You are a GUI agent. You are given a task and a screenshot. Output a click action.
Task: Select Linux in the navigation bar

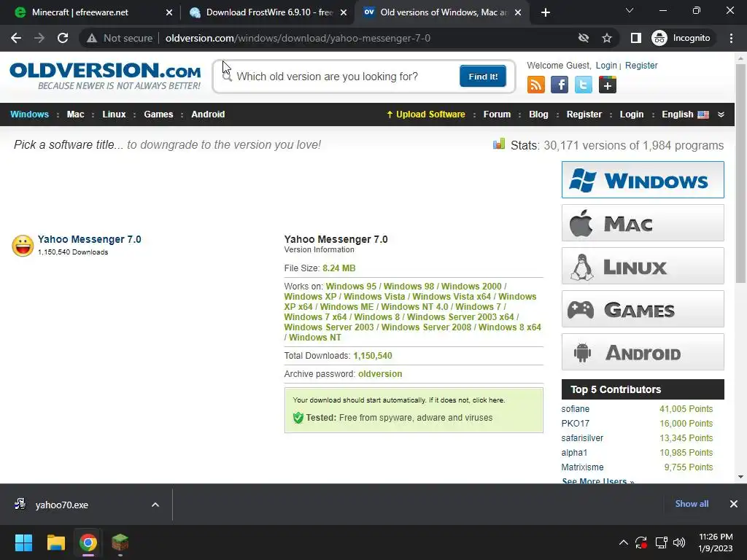coord(114,114)
